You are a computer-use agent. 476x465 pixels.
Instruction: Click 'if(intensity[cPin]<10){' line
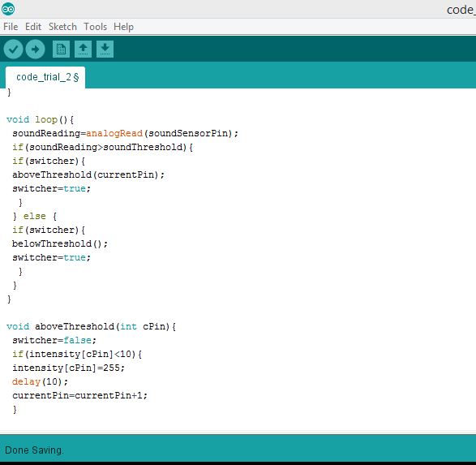pos(77,354)
